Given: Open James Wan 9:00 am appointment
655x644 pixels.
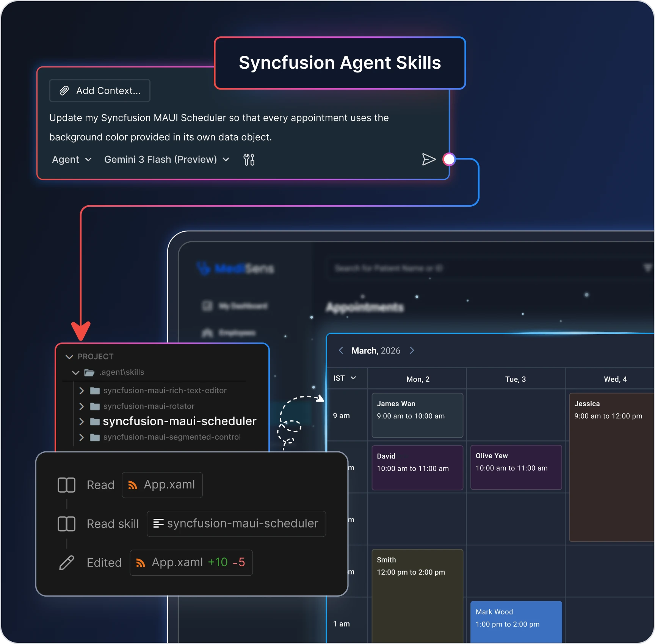Looking at the screenshot, I should (x=417, y=415).
